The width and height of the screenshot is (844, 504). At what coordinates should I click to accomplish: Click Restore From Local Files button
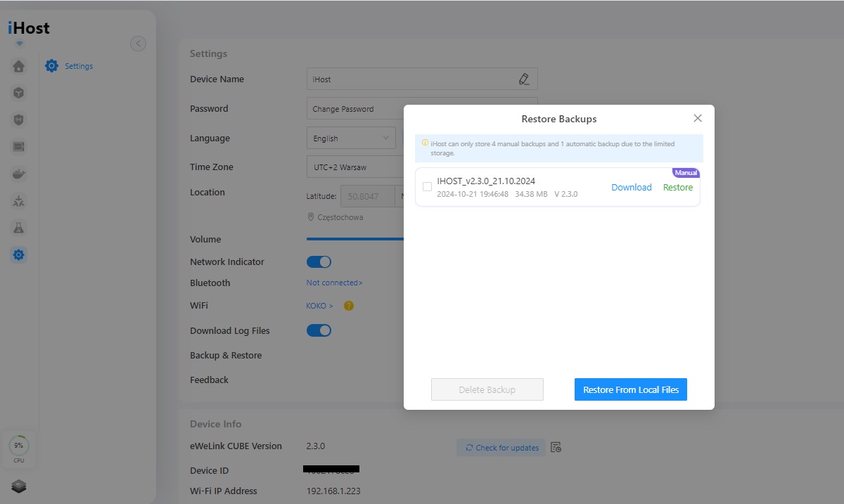(631, 389)
